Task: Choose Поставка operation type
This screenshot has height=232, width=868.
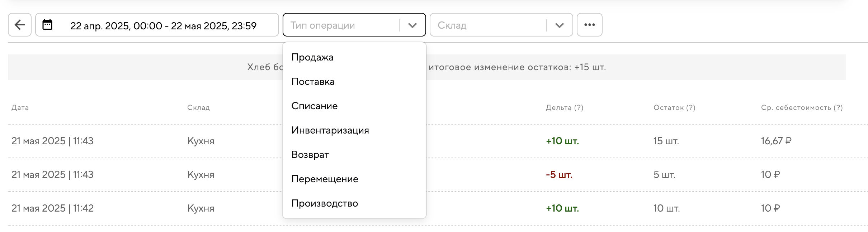Action: pos(313,82)
